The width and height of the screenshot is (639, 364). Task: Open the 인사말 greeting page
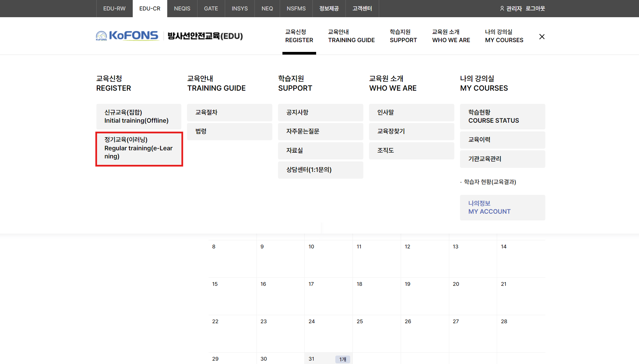412,113
